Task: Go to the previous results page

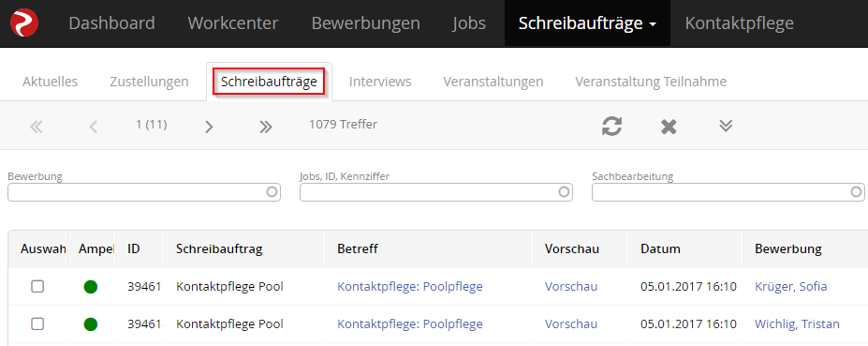Action: [93, 127]
